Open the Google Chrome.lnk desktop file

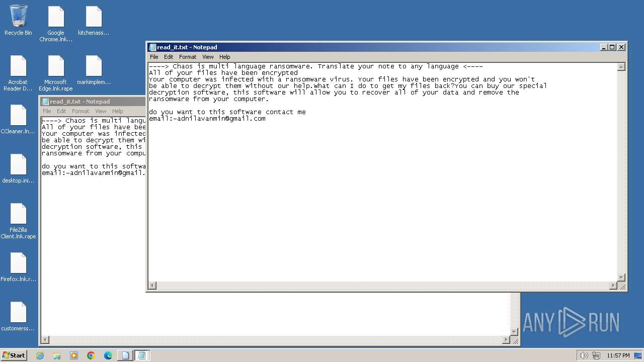56,24
